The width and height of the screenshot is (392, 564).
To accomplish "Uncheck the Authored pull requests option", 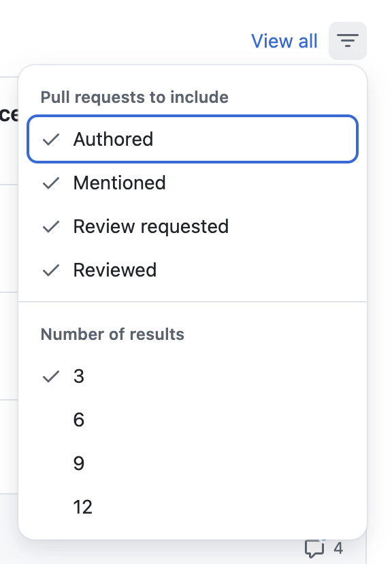I will [193, 139].
